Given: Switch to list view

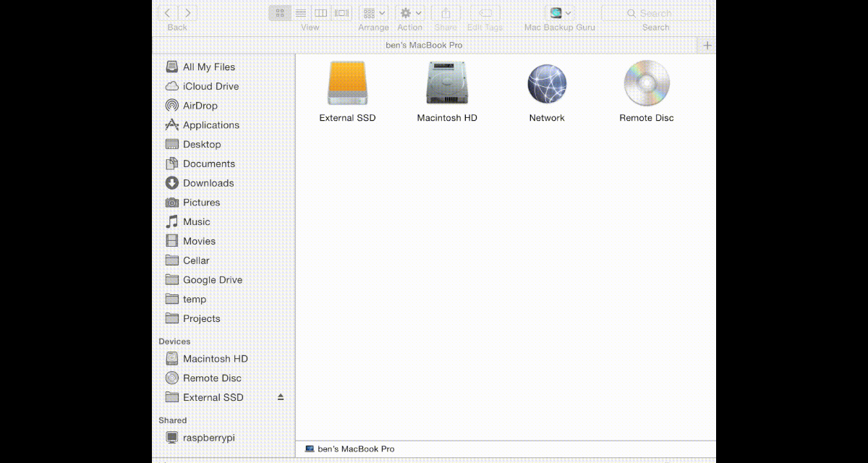Looking at the screenshot, I should 300,13.
